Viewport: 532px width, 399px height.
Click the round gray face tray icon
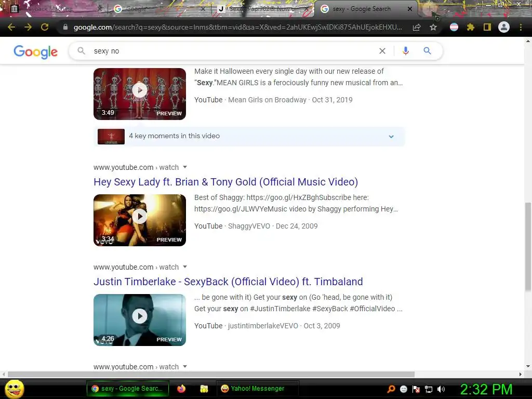tap(404, 389)
